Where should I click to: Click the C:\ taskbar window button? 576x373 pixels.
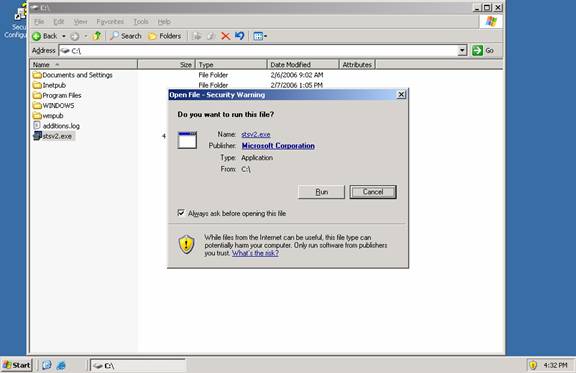coord(138,366)
